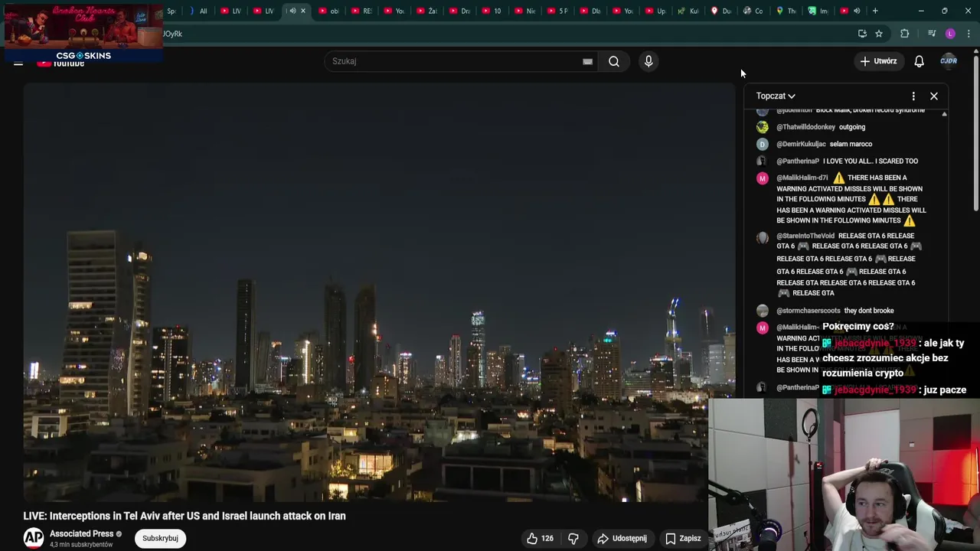Open the account avatar menu
The width and height of the screenshot is (980, 551).
click(x=949, y=61)
